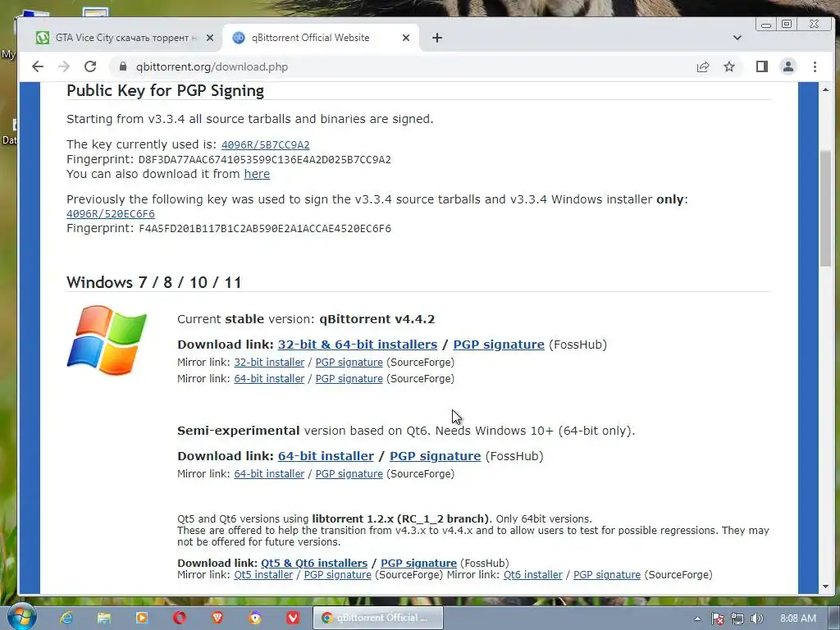
Task: Launch Brave browser from the taskbar
Action: click(x=217, y=618)
